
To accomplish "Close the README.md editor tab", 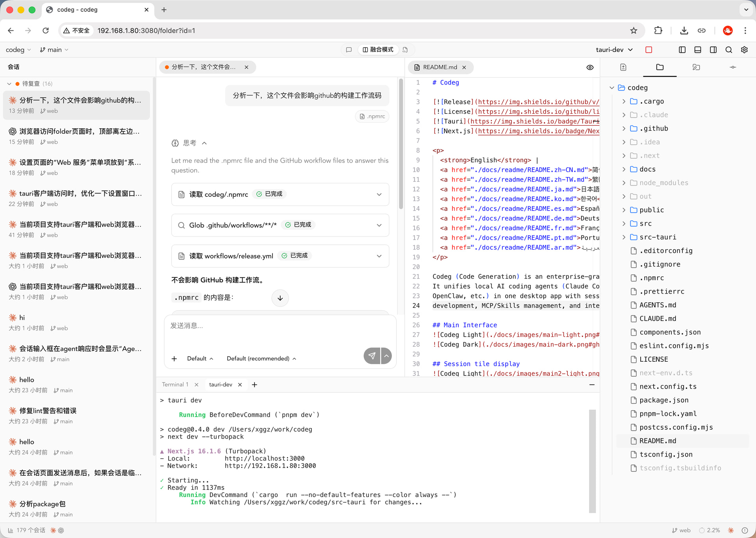I will point(464,67).
